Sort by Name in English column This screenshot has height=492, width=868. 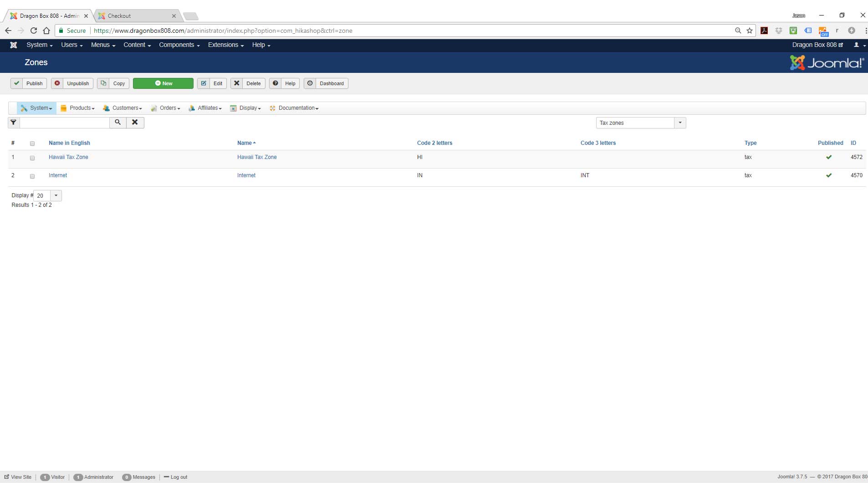(69, 143)
